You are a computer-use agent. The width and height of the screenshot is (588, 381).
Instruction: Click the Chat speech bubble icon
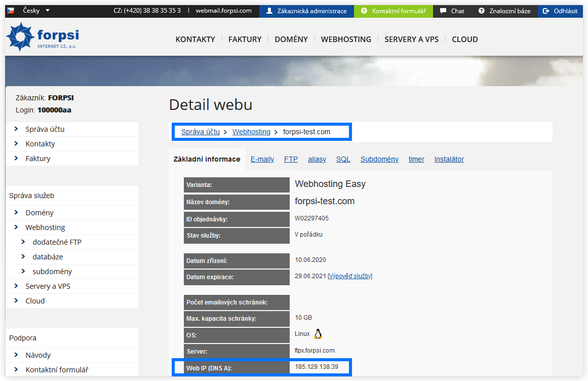click(443, 11)
